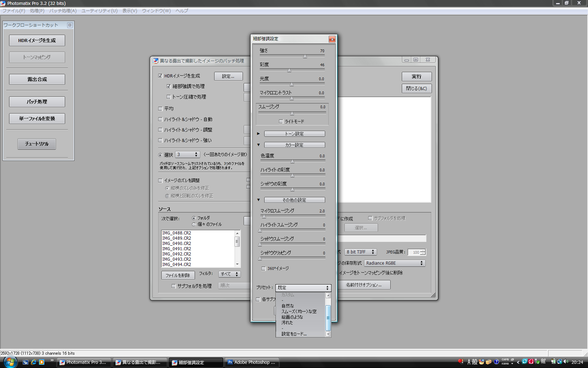Viewport: 588px width, 368px height.
Task: Enable ハイライト&シャドウ - 自動 checkbox
Action: click(x=160, y=119)
